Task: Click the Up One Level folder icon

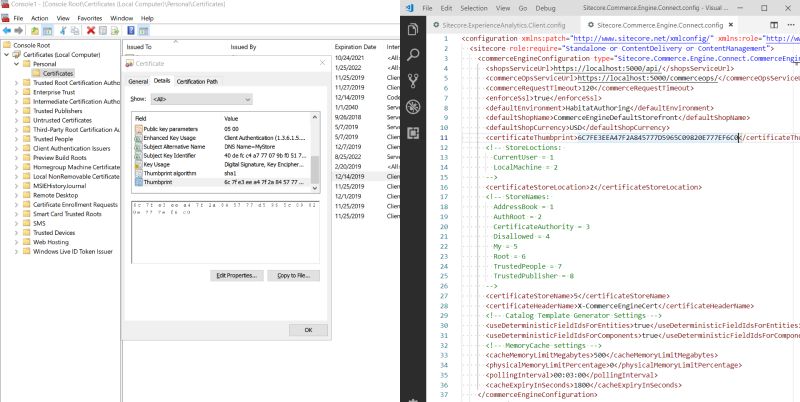Action: [x=35, y=31]
